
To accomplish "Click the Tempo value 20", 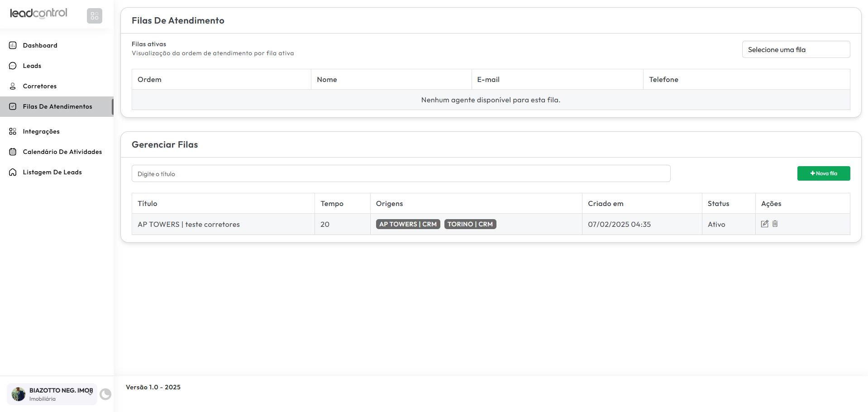I will pos(325,225).
